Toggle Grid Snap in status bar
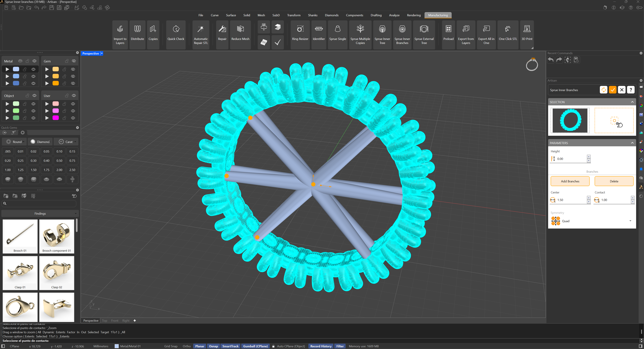The image size is (644, 349). click(171, 346)
